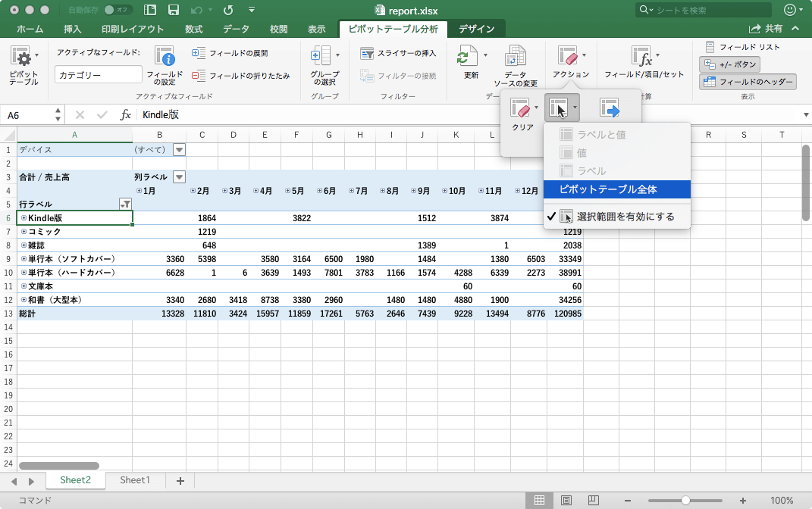
Task: Click the Clear (クリア) icon in popup
Action: (x=520, y=108)
